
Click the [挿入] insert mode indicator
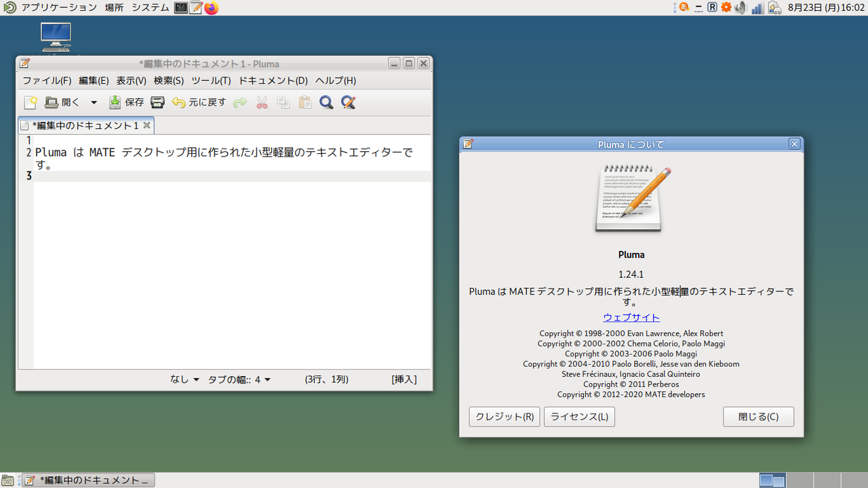click(x=404, y=380)
